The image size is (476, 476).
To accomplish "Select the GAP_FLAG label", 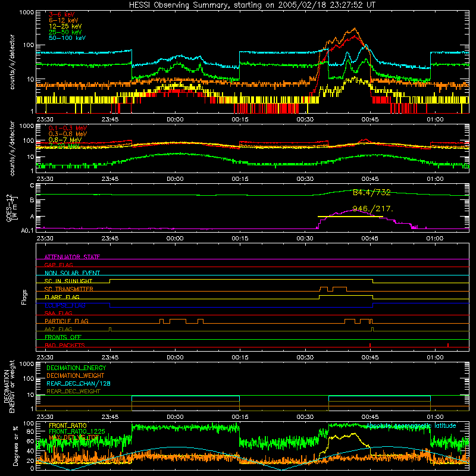I will coord(58,265).
